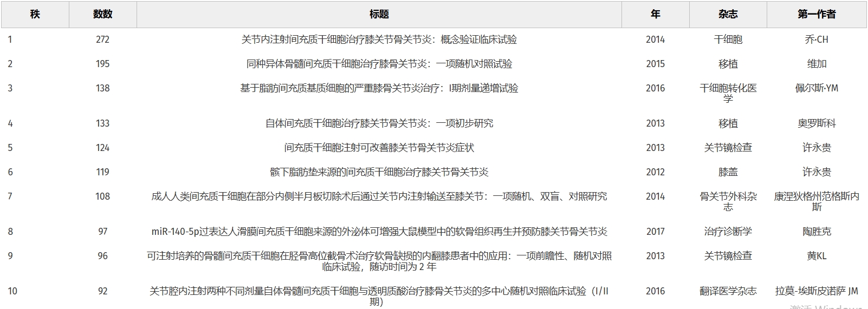Click the 秩 column header
Viewport: 868px width, 309px height.
[x=35, y=15]
